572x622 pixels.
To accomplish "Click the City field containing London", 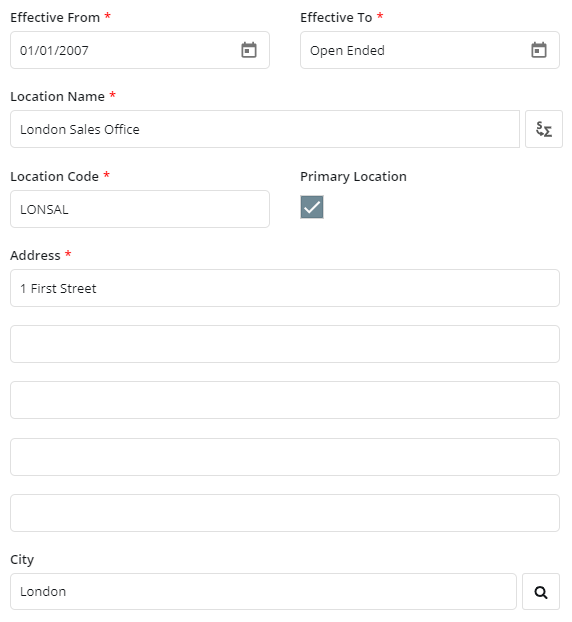I will click(263, 591).
